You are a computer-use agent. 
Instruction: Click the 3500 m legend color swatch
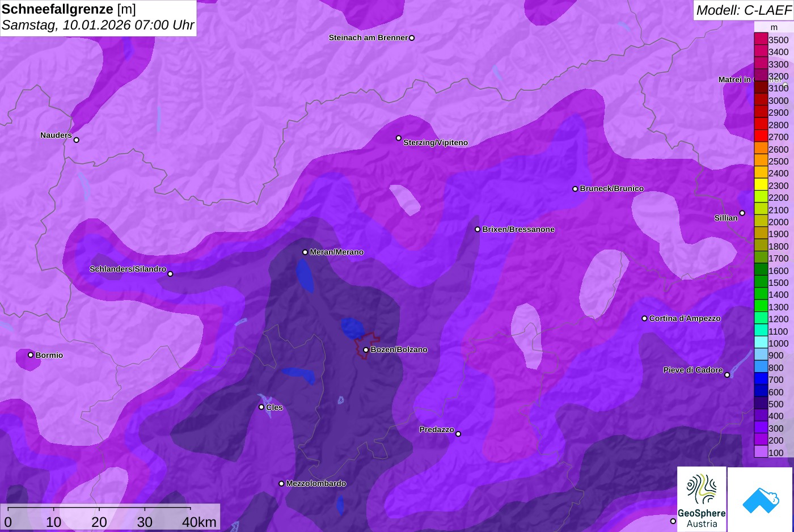coord(761,39)
